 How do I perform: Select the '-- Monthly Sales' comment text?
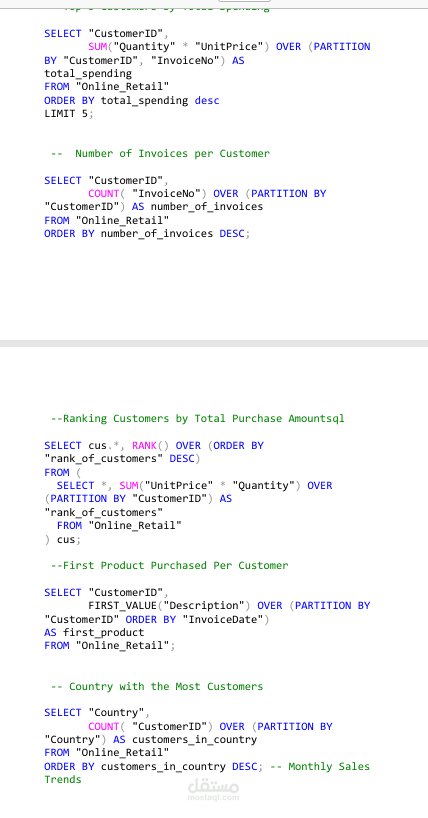pos(319,766)
